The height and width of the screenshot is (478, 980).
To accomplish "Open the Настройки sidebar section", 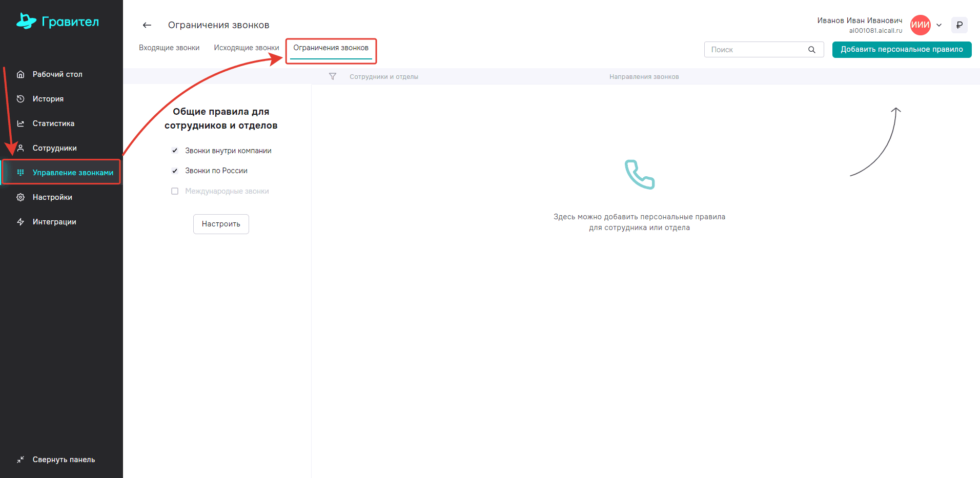I will pyautogui.click(x=52, y=197).
